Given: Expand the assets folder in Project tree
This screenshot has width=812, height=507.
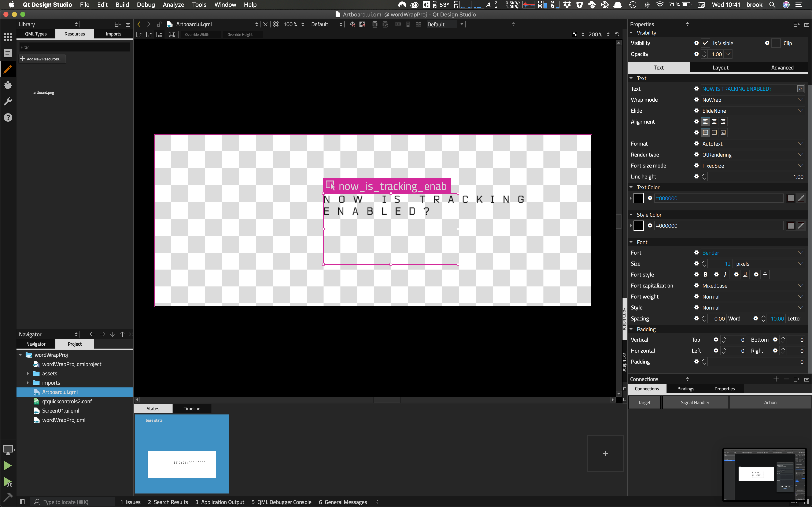Looking at the screenshot, I should [28, 373].
